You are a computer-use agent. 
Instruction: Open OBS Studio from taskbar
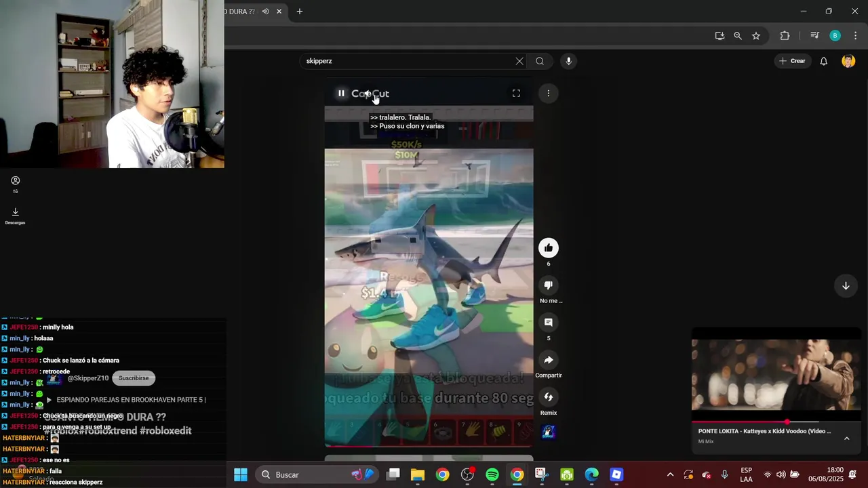tap(467, 474)
